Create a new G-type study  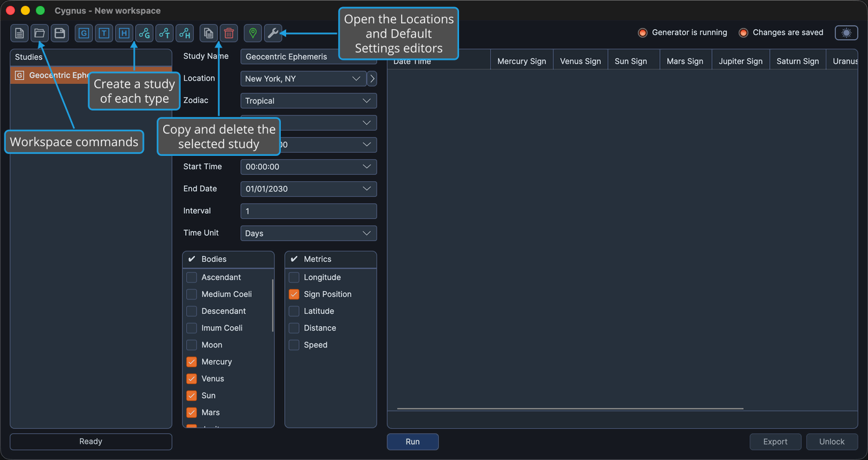coord(84,33)
